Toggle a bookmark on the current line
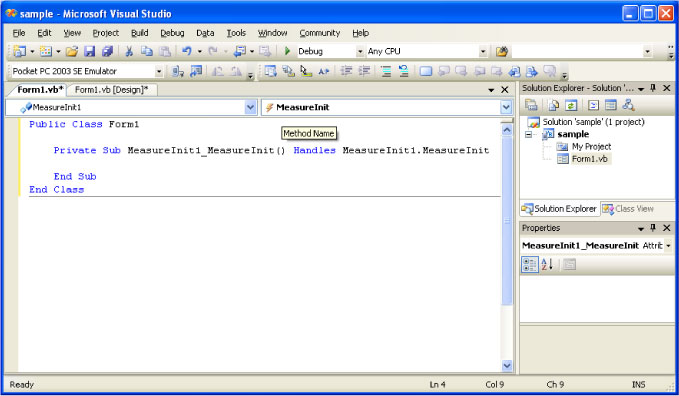 pyautogui.click(x=426, y=71)
